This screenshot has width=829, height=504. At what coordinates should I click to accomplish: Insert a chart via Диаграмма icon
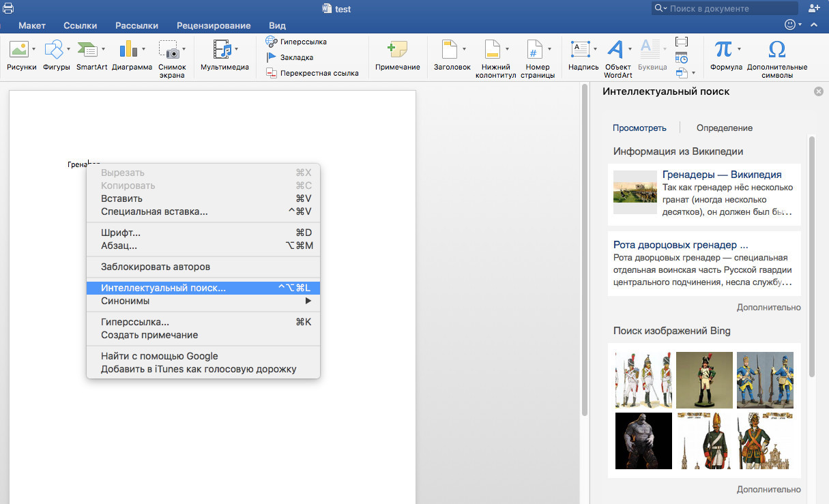coord(128,50)
